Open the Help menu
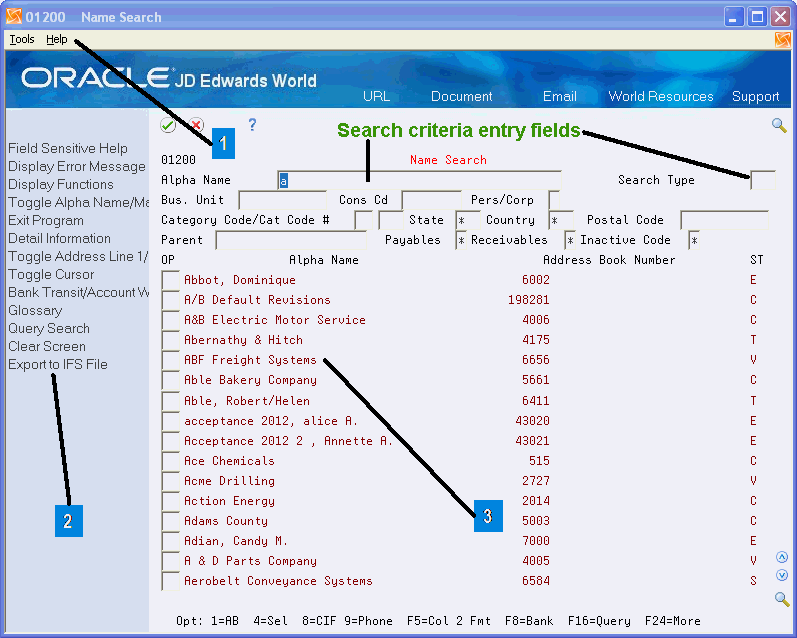Screen dimensions: 797x638 tap(56, 39)
